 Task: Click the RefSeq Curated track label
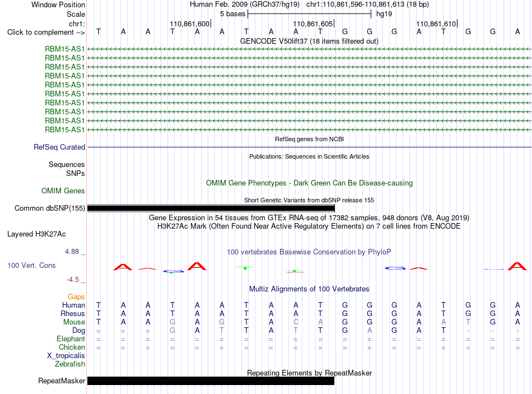59,147
